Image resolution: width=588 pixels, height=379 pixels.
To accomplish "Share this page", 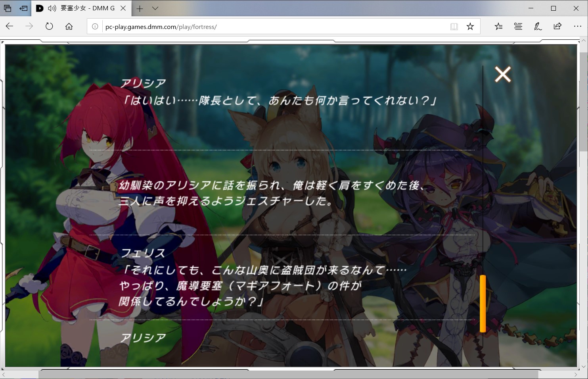I will (557, 27).
